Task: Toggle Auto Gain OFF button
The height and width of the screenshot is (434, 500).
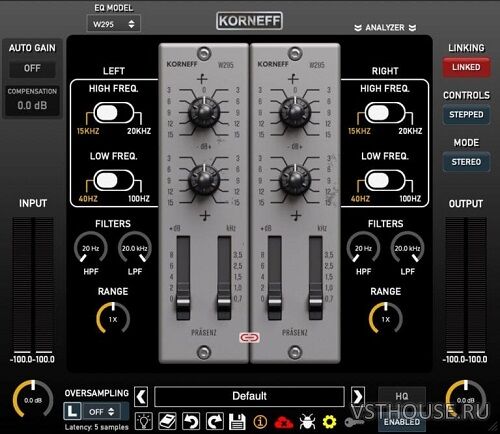Action: 32,69
